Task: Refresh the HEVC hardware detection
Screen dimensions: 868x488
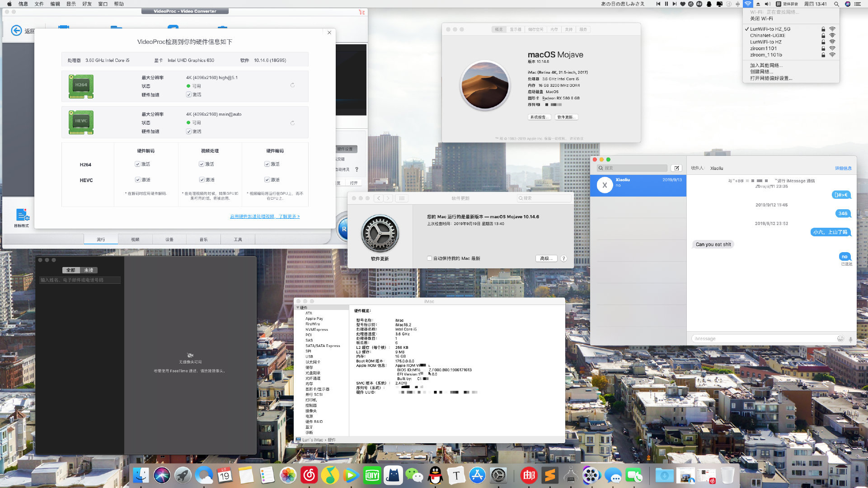Action: [292, 123]
